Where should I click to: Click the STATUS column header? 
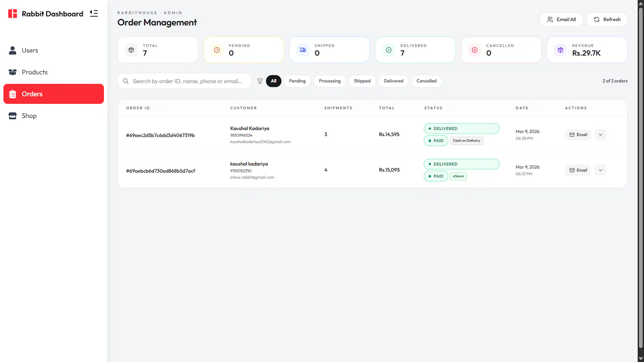433,108
